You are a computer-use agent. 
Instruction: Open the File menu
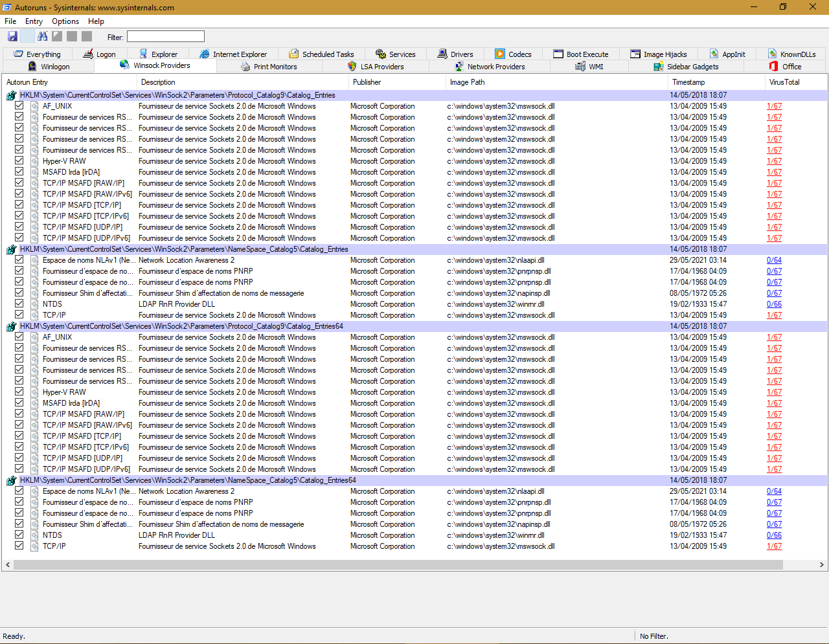tap(10, 21)
